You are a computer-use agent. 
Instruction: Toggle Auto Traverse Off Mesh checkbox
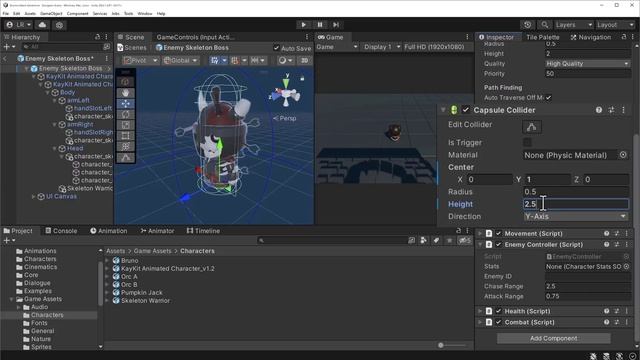click(x=549, y=98)
